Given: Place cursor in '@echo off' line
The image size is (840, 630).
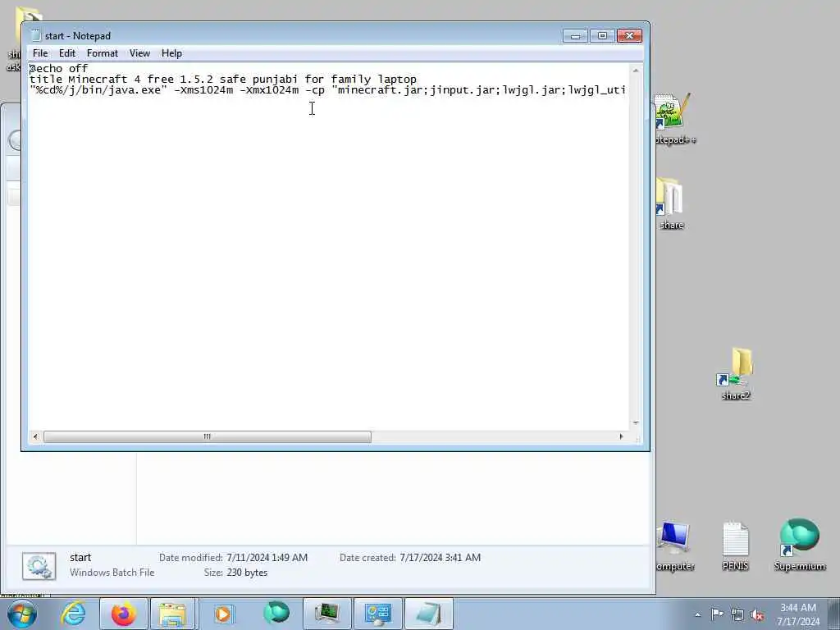Looking at the screenshot, I should [x=59, y=69].
